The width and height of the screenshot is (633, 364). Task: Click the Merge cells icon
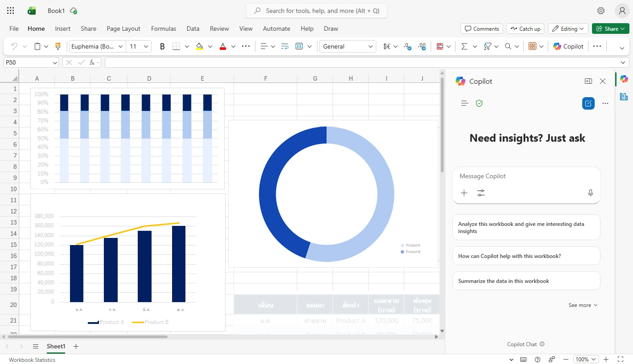point(299,46)
